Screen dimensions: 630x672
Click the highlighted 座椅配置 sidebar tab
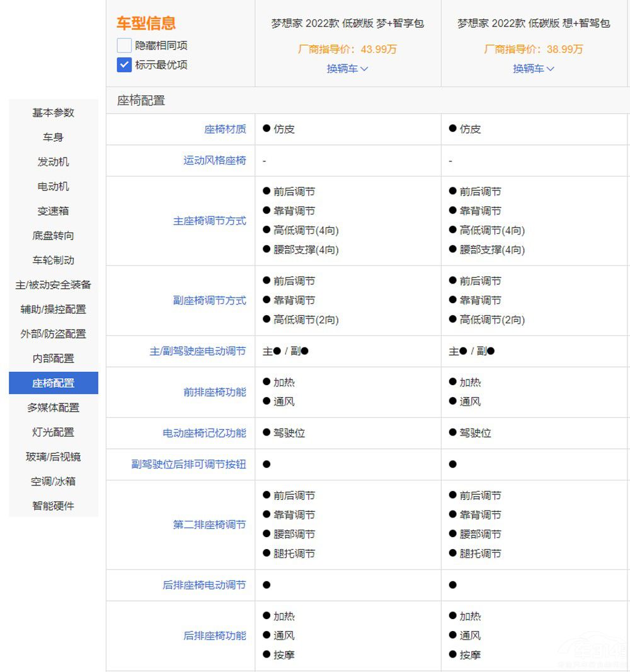[x=54, y=383]
